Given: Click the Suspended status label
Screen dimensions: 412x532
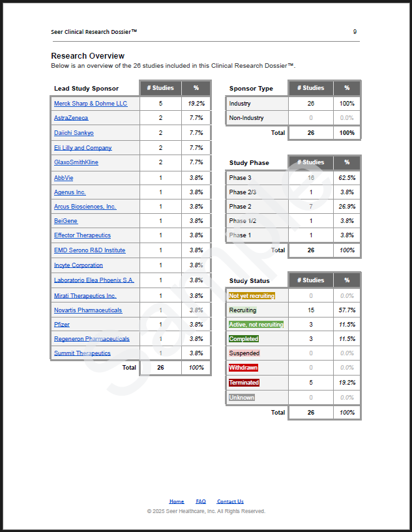Looking at the screenshot, I should tap(244, 353).
